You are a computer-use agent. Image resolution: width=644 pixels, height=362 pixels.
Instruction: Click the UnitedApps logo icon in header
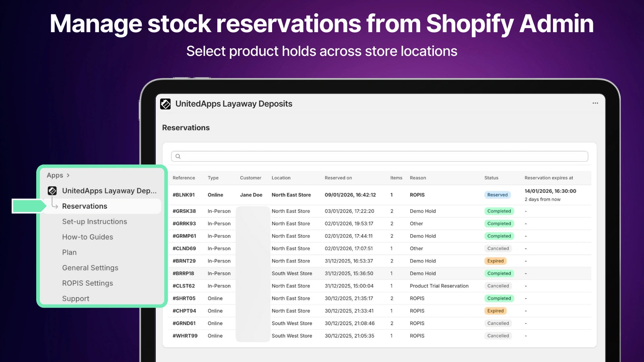(x=165, y=104)
